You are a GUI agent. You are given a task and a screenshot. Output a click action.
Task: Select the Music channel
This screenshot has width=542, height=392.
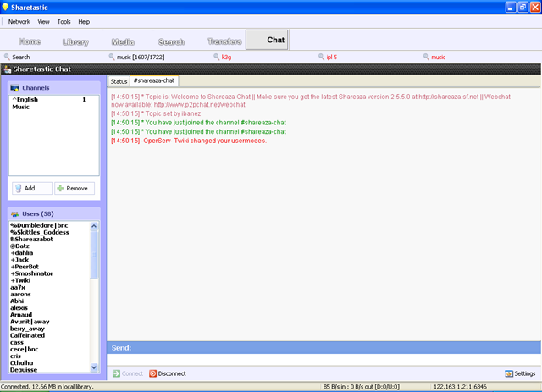20,108
